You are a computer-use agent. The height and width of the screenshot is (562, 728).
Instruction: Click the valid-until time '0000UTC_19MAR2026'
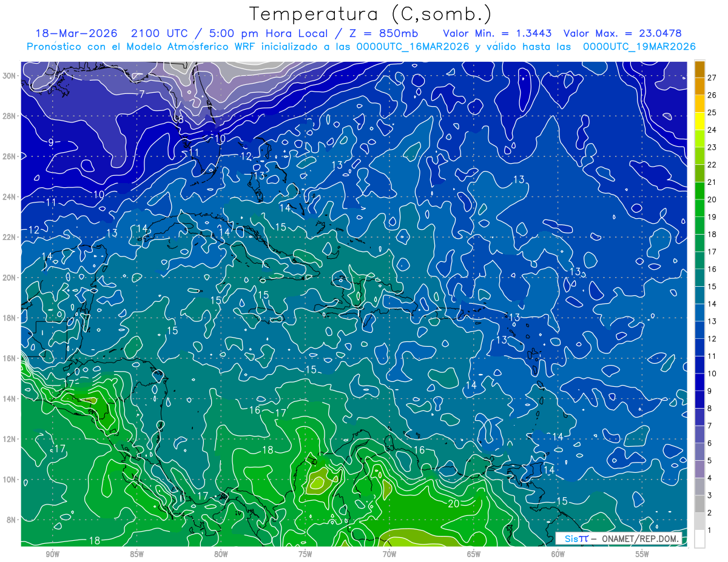tap(639, 47)
